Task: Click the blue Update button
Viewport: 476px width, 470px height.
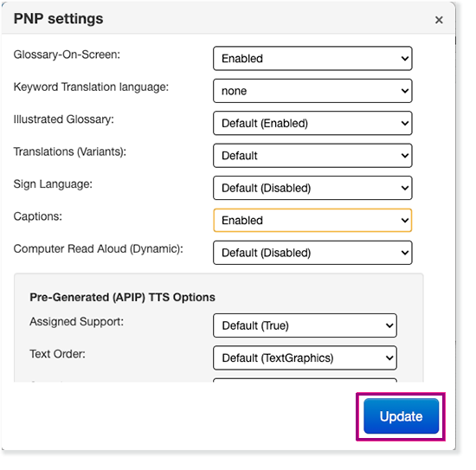Action: tap(401, 416)
